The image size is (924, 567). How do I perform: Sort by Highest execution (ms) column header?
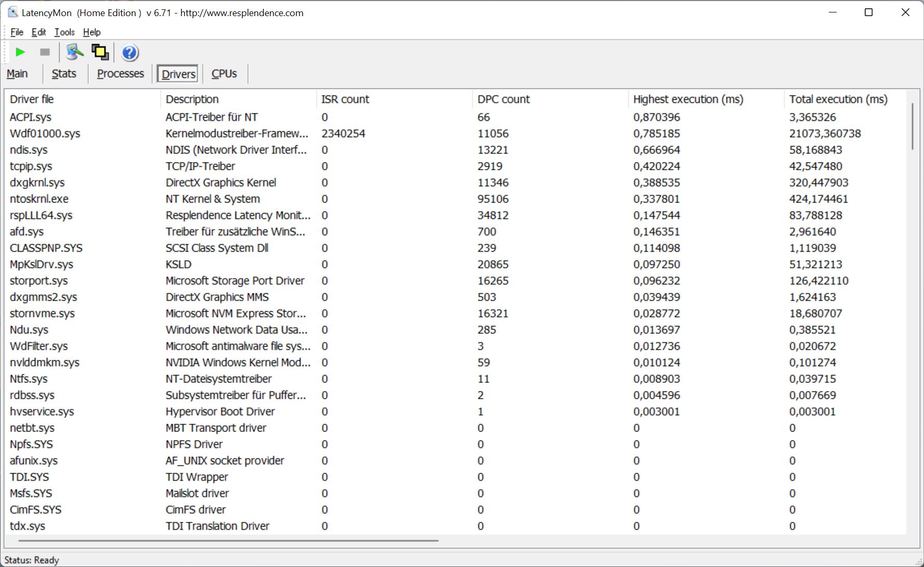click(x=688, y=99)
